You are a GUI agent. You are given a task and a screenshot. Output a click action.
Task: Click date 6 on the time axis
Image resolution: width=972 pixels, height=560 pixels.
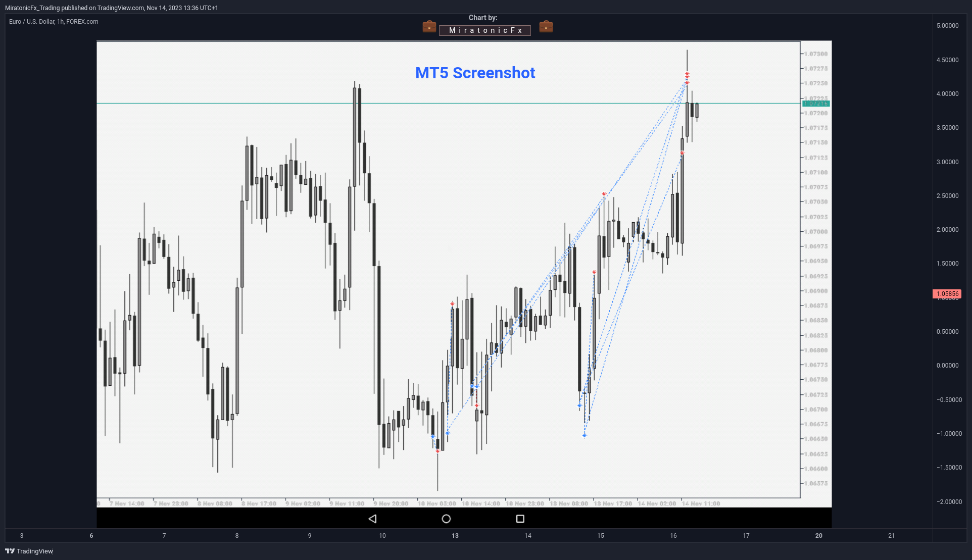91,536
